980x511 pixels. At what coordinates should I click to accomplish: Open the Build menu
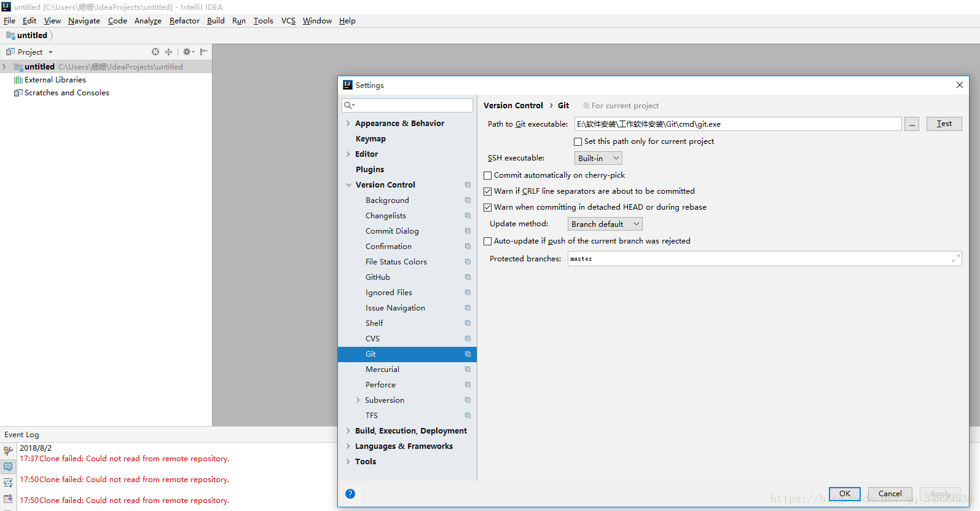(216, 21)
